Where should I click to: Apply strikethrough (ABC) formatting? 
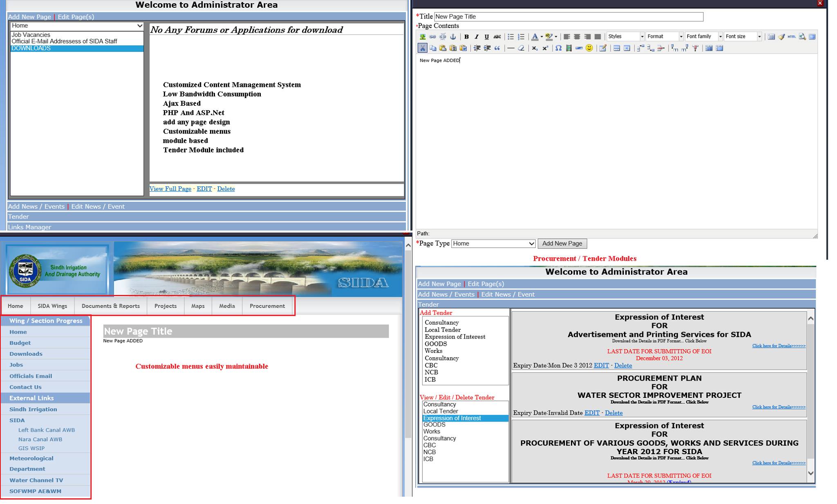(x=497, y=37)
